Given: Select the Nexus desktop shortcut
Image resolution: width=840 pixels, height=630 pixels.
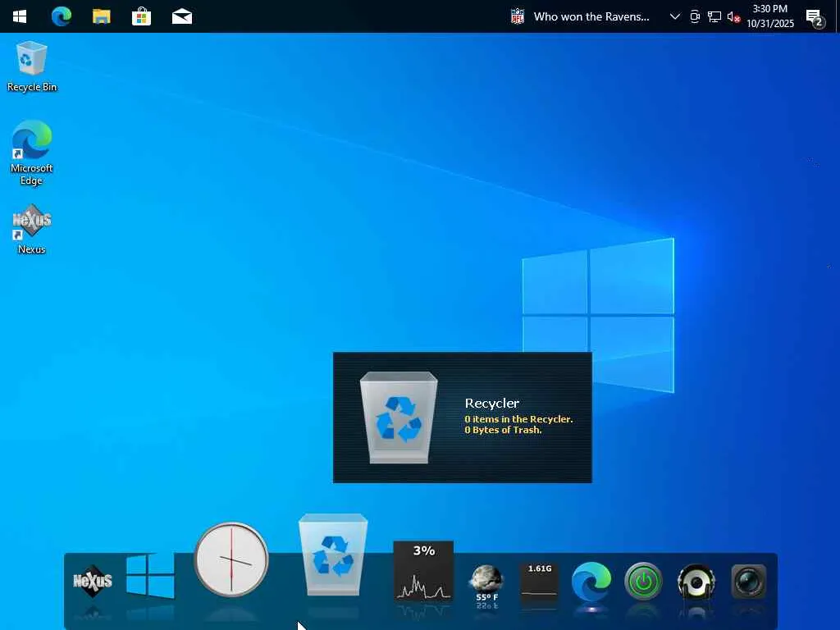Looking at the screenshot, I should 32,230.
